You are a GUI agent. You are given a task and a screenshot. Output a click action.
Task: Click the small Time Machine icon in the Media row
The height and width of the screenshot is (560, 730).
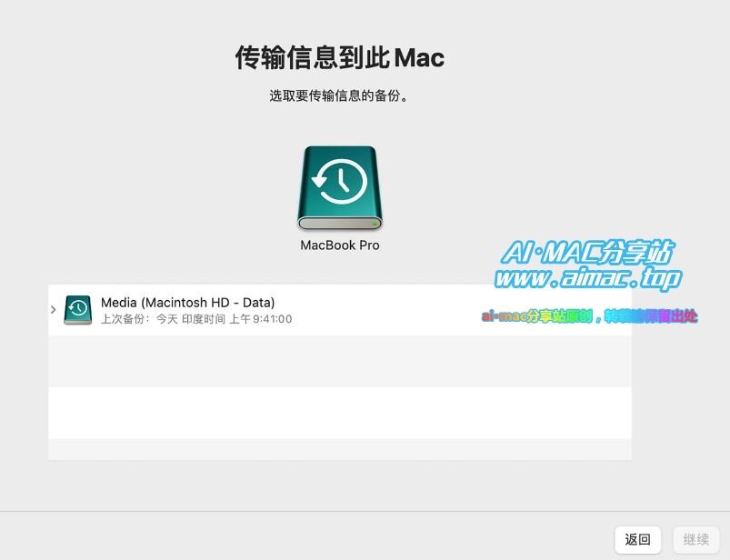pos(78,310)
